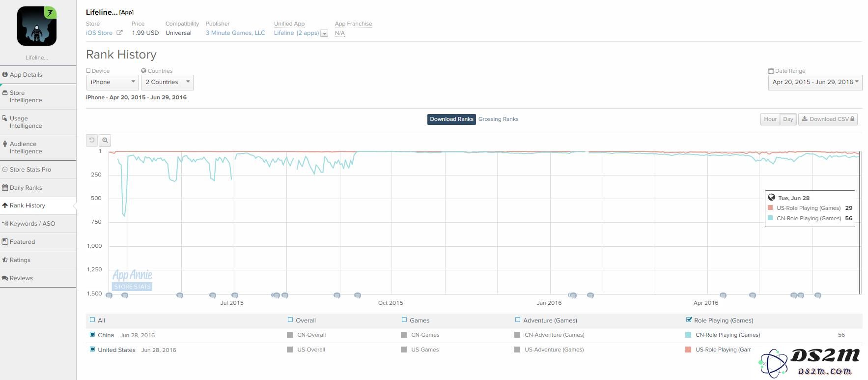Go to Daily Ranks page
Screen dimensions: 868x380
38,188
